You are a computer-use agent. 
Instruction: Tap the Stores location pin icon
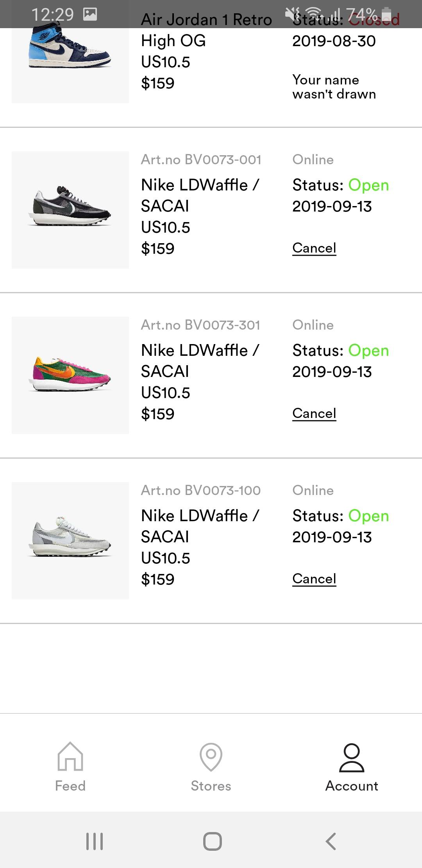tap(211, 757)
